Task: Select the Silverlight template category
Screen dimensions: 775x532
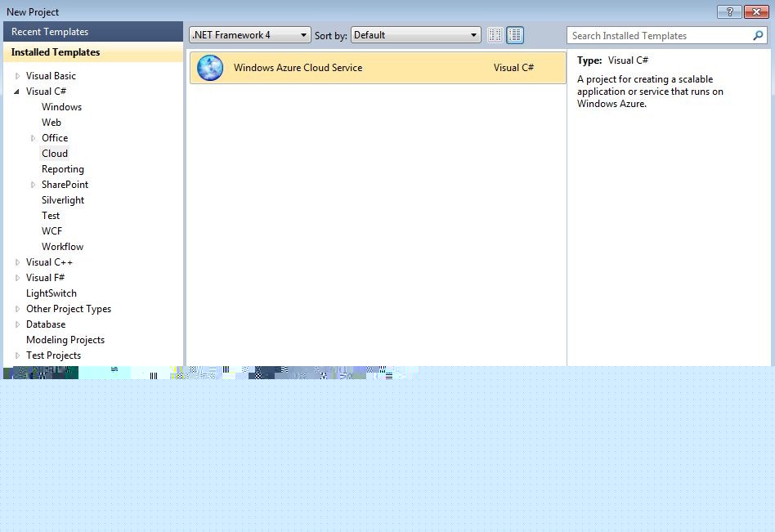Action: pyautogui.click(x=63, y=200)
